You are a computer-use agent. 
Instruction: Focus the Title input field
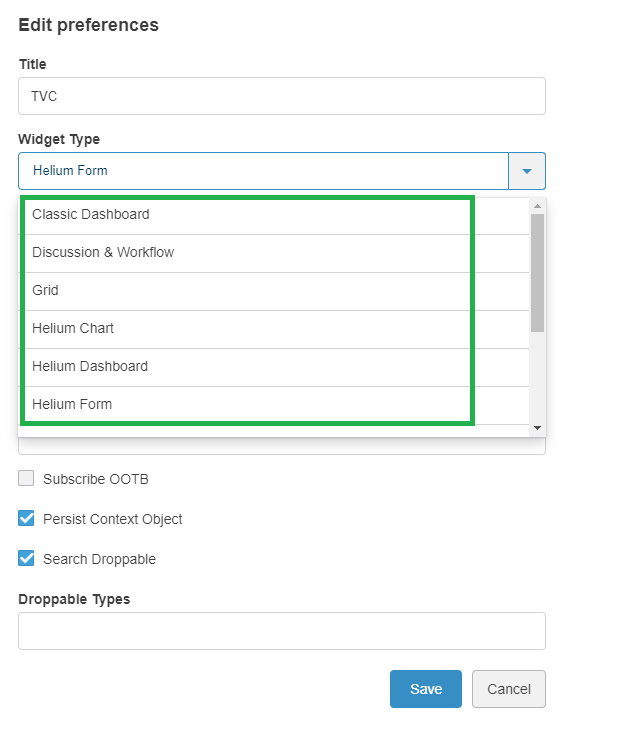tap(281, 97)
